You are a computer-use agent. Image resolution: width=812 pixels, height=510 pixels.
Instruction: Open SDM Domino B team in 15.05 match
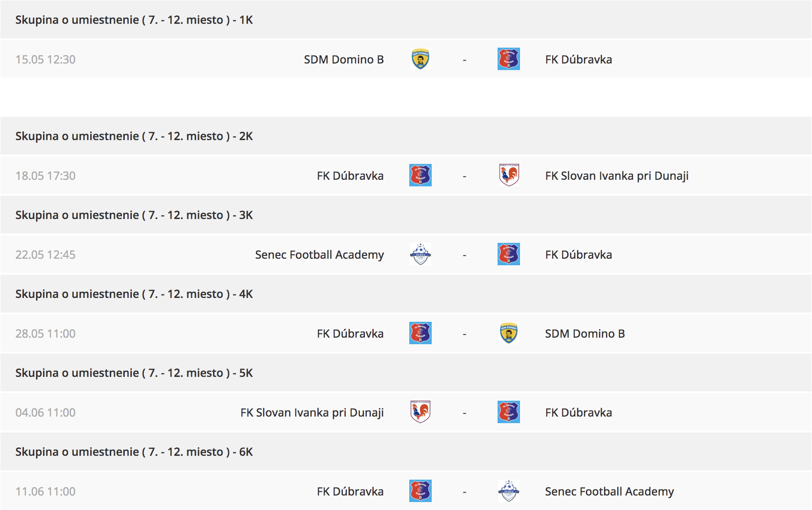[x=344, y=60]
